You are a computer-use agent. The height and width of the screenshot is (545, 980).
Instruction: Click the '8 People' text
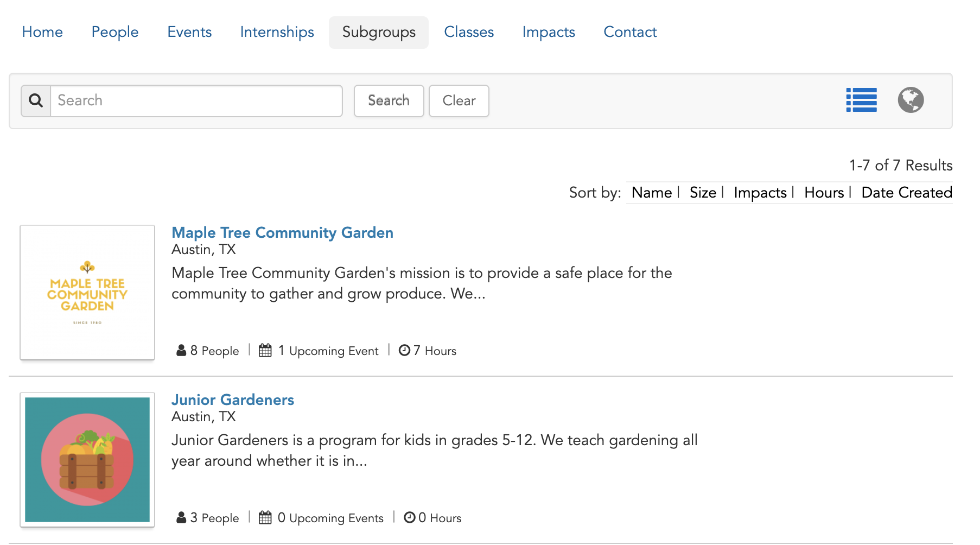[214, 351]
